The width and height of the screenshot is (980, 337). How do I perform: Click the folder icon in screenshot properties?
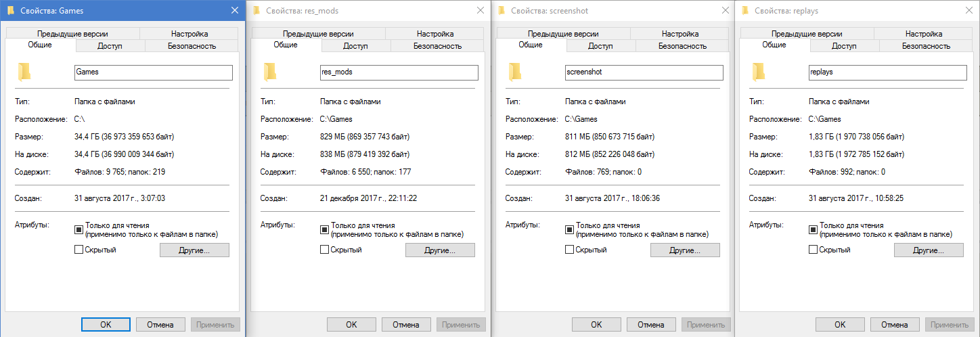514,71
